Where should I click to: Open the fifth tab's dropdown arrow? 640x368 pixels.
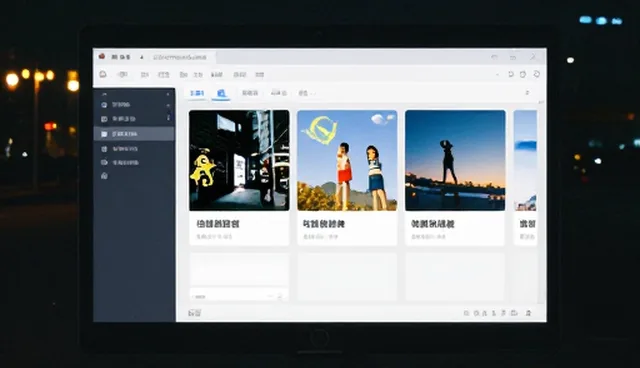(x=312, y=94)
